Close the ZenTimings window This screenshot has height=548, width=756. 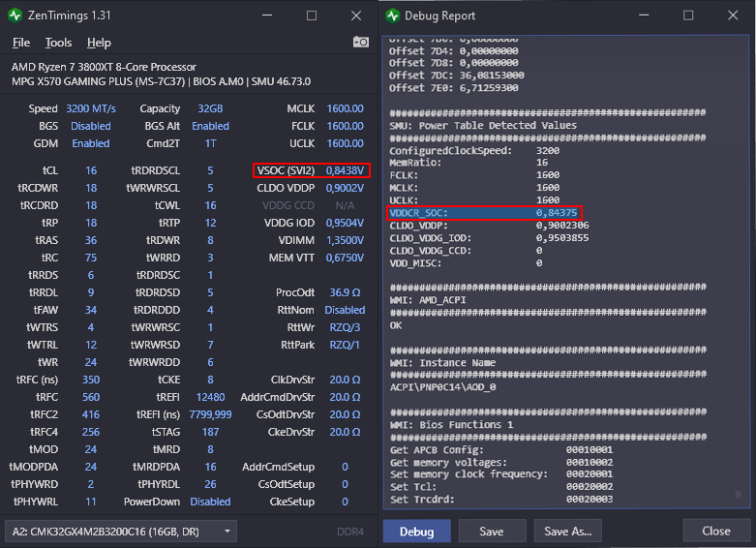[x=356, y=15]
